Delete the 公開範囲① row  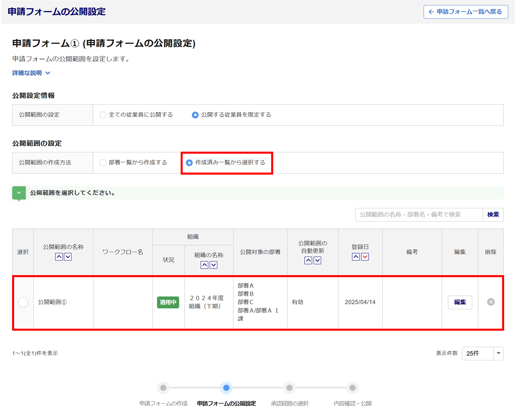(x=490, y=302)
